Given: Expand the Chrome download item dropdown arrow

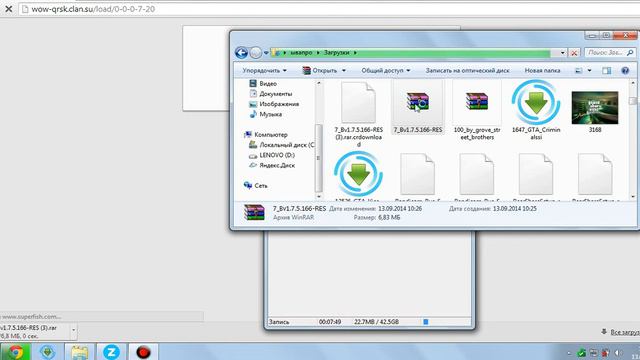Looking at the screenshot, I should (x=73, y=330).
